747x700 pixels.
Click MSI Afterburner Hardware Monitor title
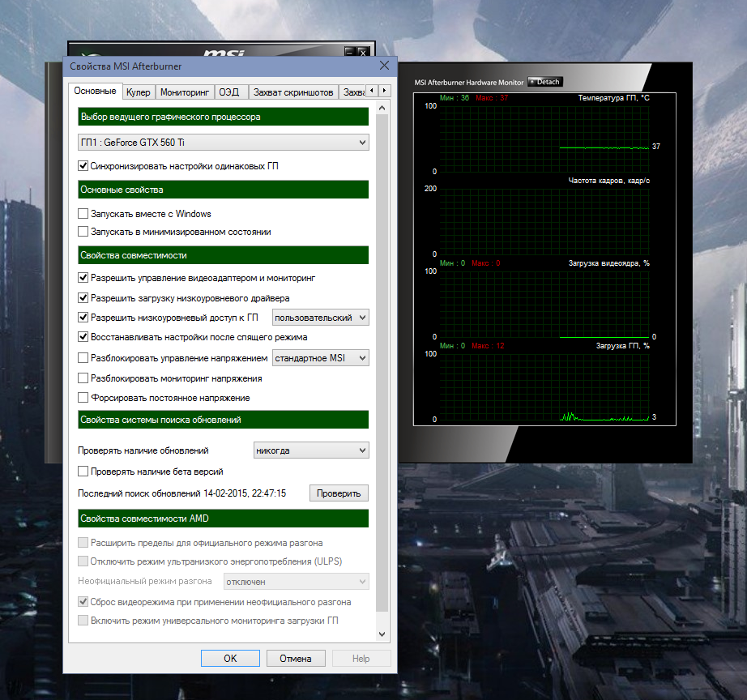pos(469,83)
